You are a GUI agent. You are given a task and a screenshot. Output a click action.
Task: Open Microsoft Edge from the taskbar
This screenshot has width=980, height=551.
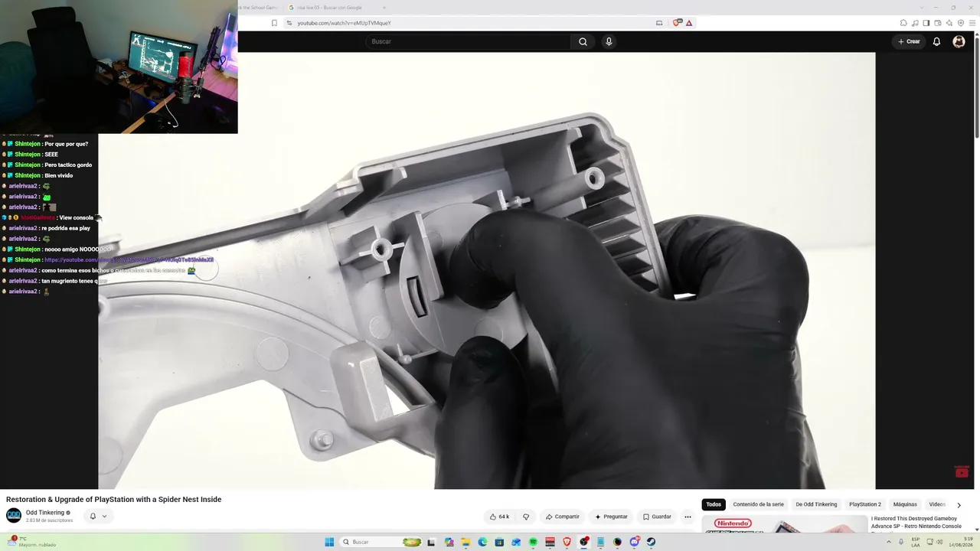(482, 542)
